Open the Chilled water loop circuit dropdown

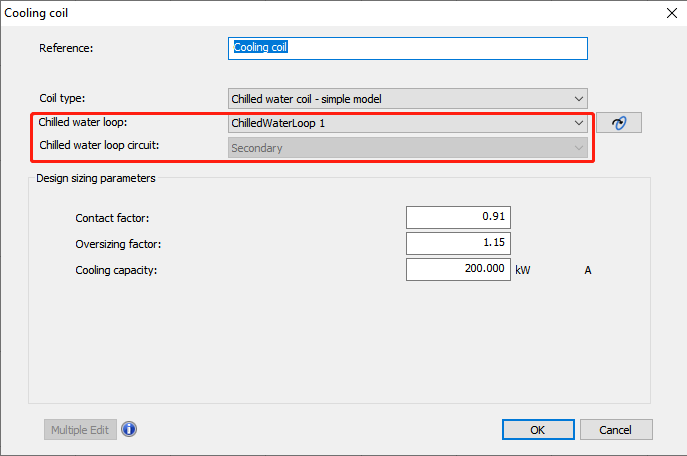click(x=407, y=148)
